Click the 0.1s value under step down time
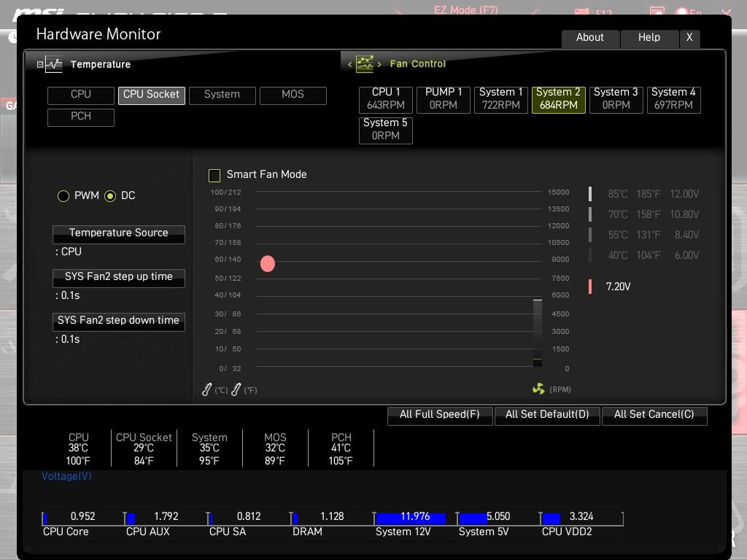 (68, 339)
